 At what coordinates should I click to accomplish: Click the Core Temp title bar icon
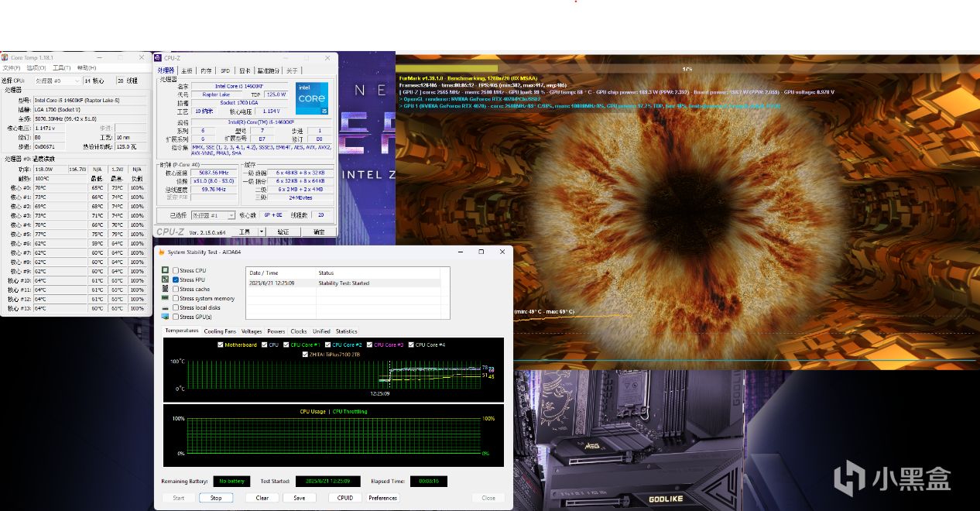5,57
